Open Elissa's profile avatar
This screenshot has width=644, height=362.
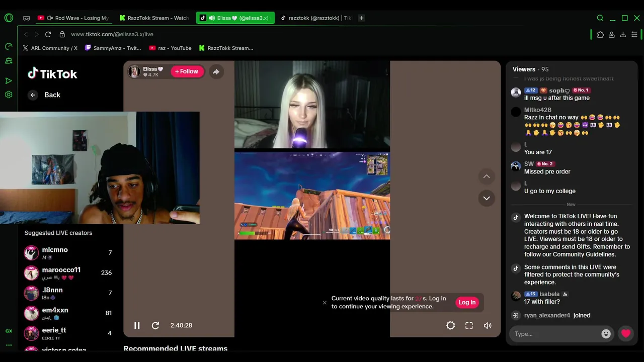click(134, 71)
